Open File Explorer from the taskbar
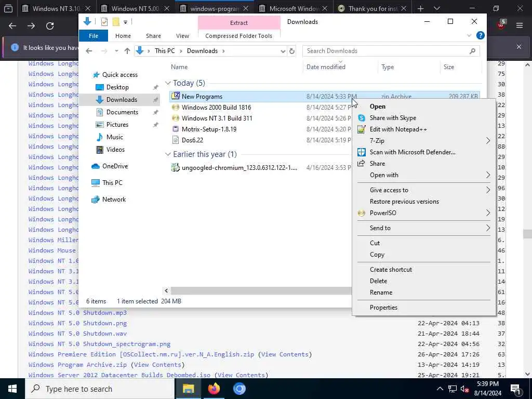The width and height of the screenshot is (532, 399). 188,389
